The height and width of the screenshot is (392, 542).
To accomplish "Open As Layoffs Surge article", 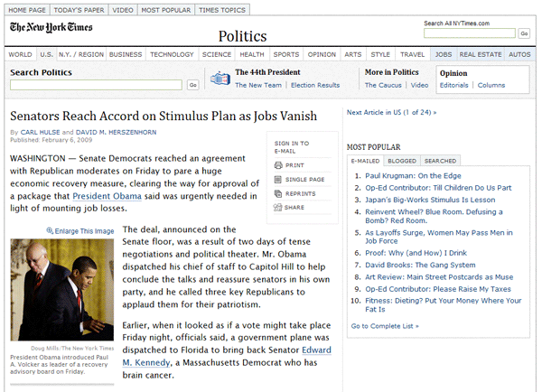I will pos(439,237).
